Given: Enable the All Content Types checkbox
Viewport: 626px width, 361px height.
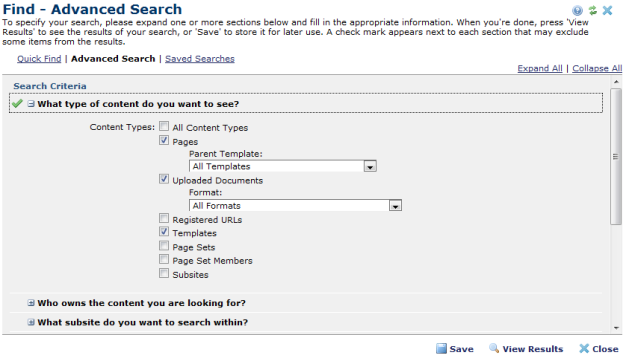Looking at the screenshot, I should (x=164, y=127).
